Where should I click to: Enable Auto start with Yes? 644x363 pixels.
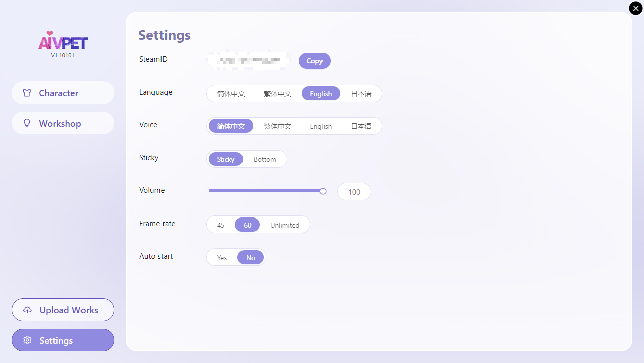[222, 258]
